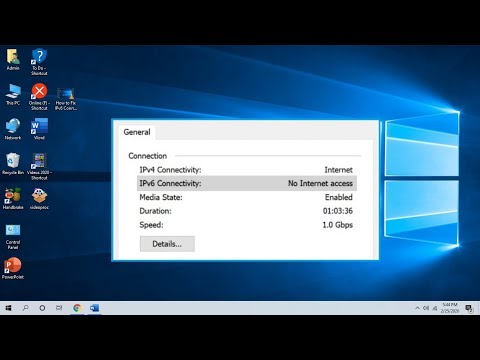Click the IPv4 Connectivity label

[x=170, y=170]
